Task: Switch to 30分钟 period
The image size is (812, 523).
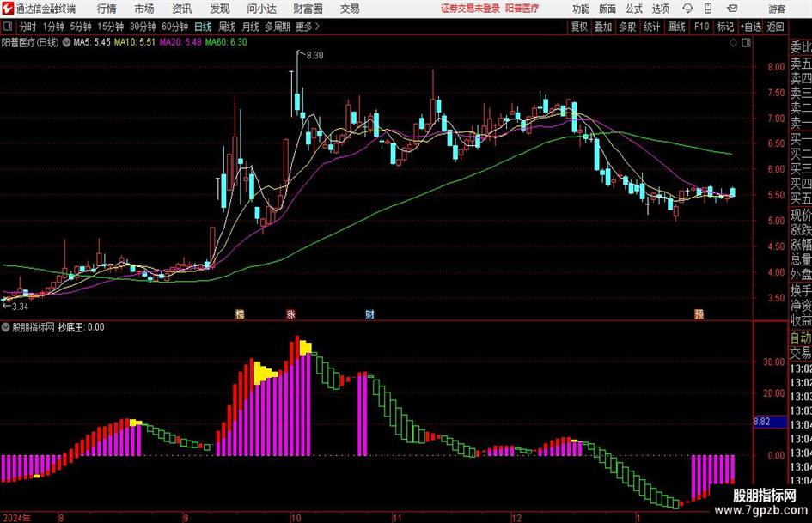Action: (x=143, y=27)
